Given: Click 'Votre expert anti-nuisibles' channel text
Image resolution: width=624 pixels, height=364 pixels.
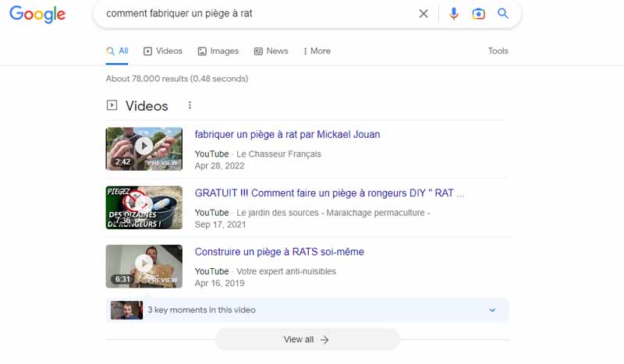Looking at the screenshot, I should point(286,271).
